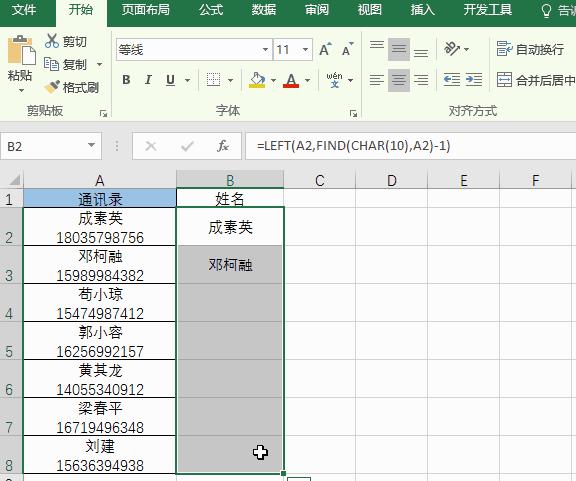Open the fill color dropdown arrow
Viewport: 576px width, 481px height.
click(x=273, y=80)
